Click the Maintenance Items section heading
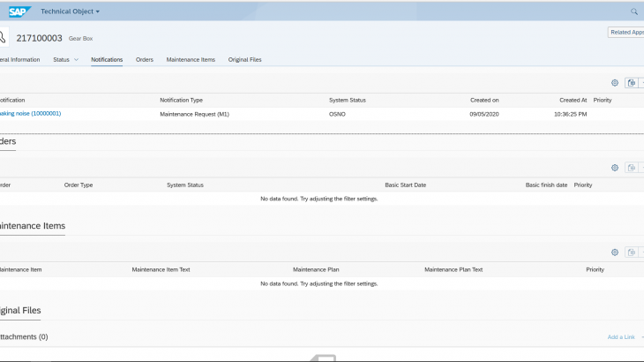The image size is (644, 362). pyautogui.click(x=33, y=226)
